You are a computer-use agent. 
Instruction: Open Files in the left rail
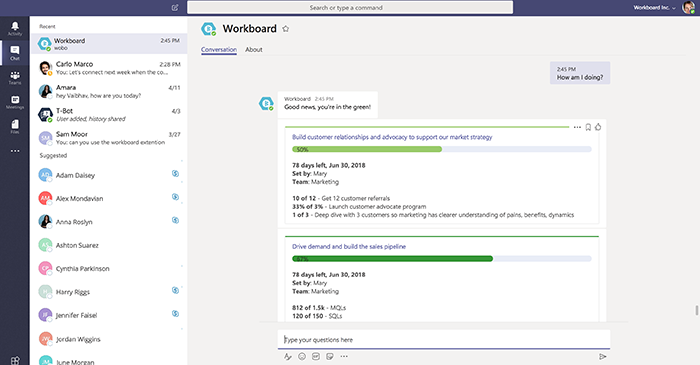15,126
